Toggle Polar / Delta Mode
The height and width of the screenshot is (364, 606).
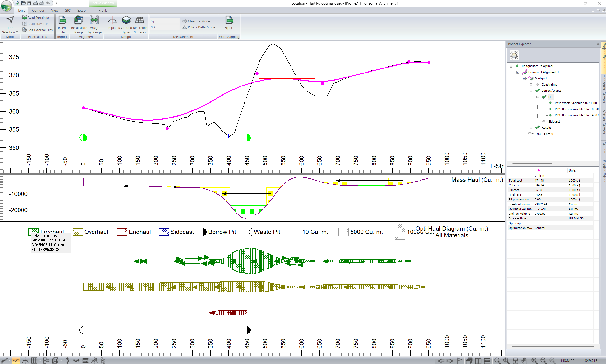click(x=199, y=27)
